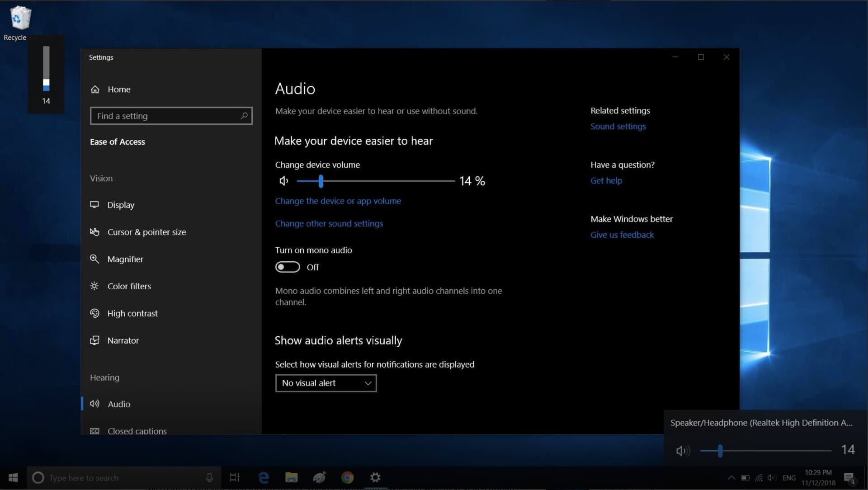The width and height of the screenshot is (868, 490).
Task: Open the Paint palette app on taskbar
Action: pyautogui.click(x=320, y=478)
